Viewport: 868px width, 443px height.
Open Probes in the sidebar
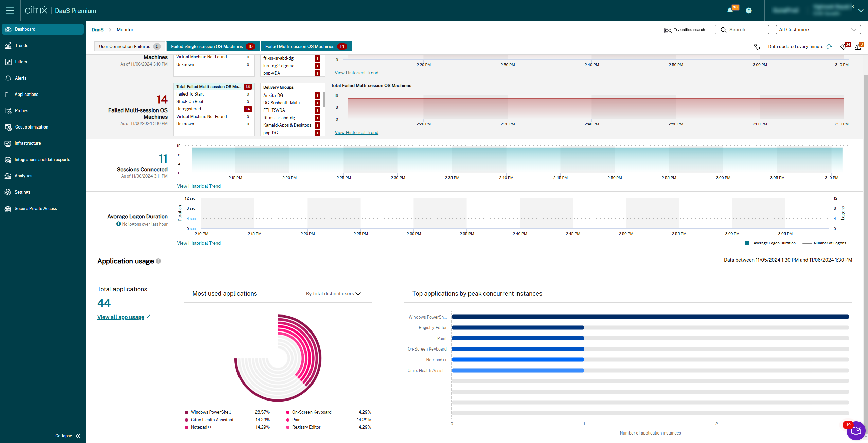(43, 110)
